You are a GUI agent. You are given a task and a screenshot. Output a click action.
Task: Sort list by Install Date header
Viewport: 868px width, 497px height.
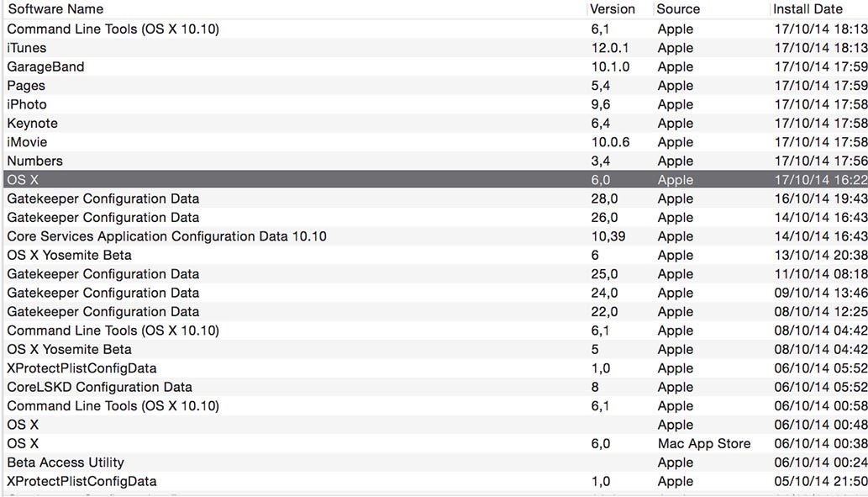[x=818, y=9]
